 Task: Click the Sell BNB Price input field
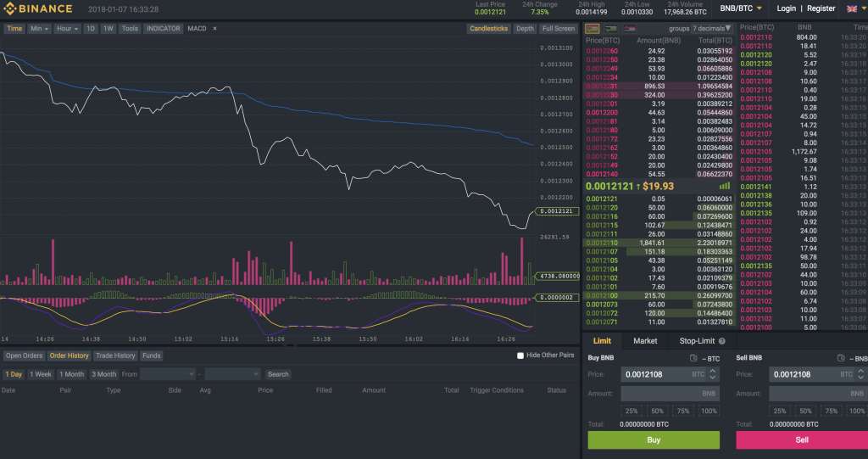(818, 374)
